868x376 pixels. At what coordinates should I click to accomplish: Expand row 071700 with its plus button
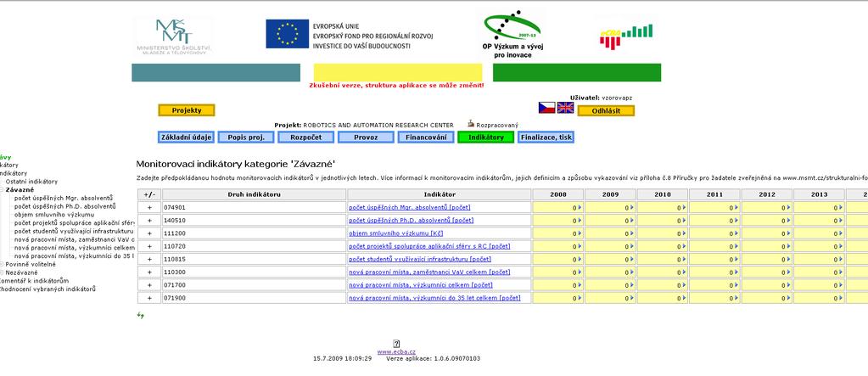pos(149,284)
